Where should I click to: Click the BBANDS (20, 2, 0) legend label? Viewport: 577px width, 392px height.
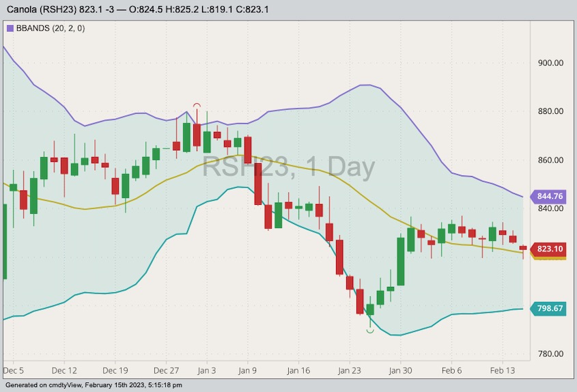coord(51,29)
